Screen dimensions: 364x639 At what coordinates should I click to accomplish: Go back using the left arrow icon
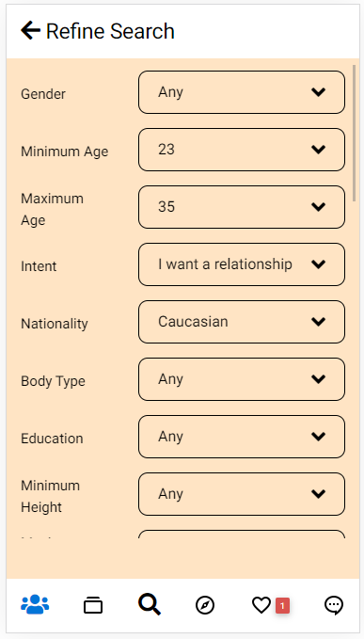click(x=30, y=31)
